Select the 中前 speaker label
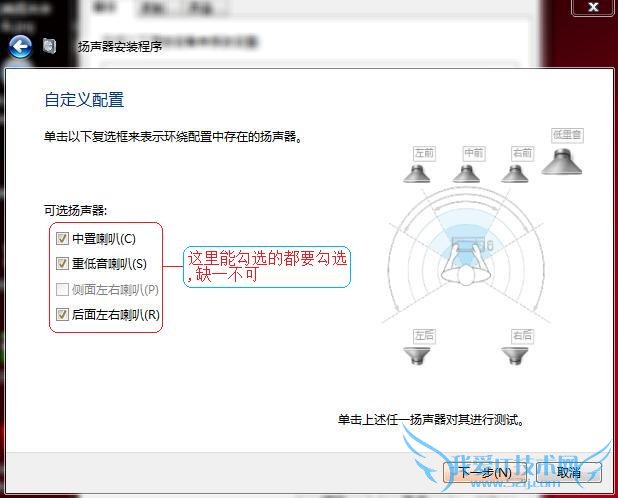618x498 pixels. point(474,153)
